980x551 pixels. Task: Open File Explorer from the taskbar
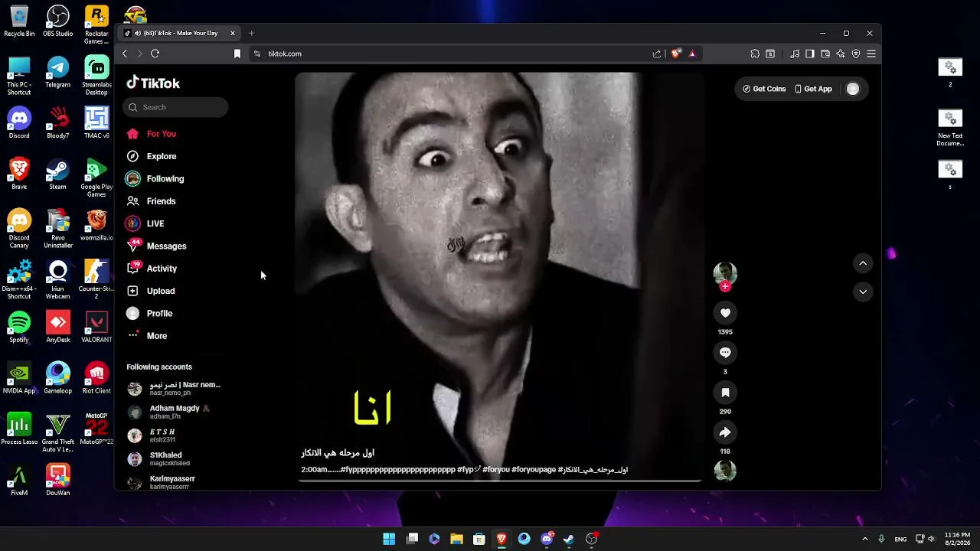coord(456,539)
